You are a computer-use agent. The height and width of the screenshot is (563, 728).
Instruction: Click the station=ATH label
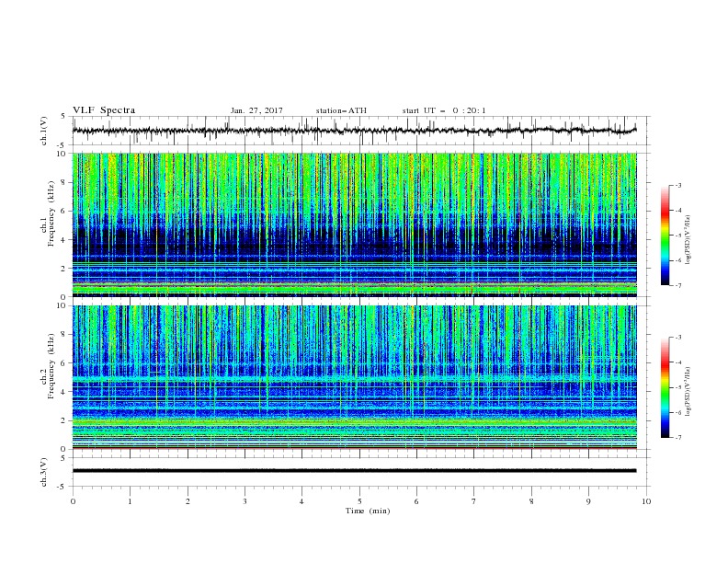(x=341, y=110)
